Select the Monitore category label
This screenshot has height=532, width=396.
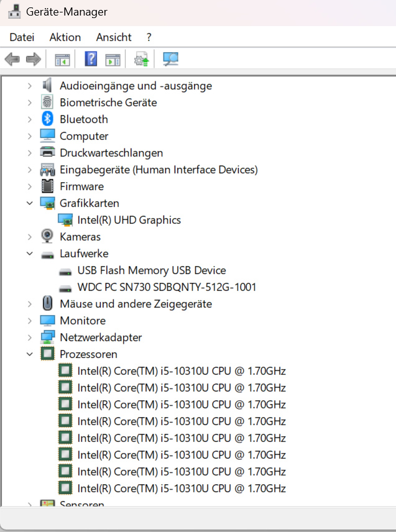(83, 321)
